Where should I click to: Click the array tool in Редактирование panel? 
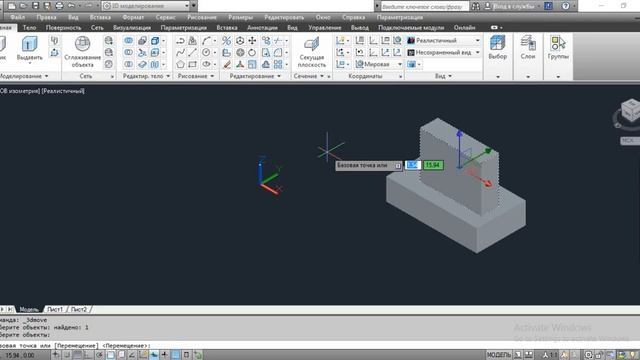278,64
